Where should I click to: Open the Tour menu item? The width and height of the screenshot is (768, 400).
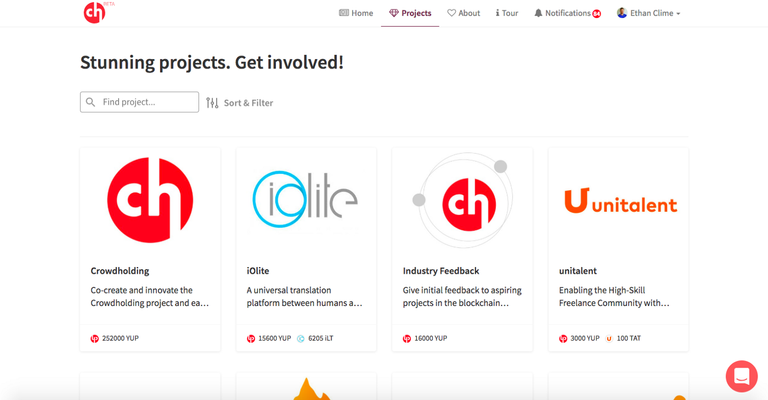tap(506, 13)
